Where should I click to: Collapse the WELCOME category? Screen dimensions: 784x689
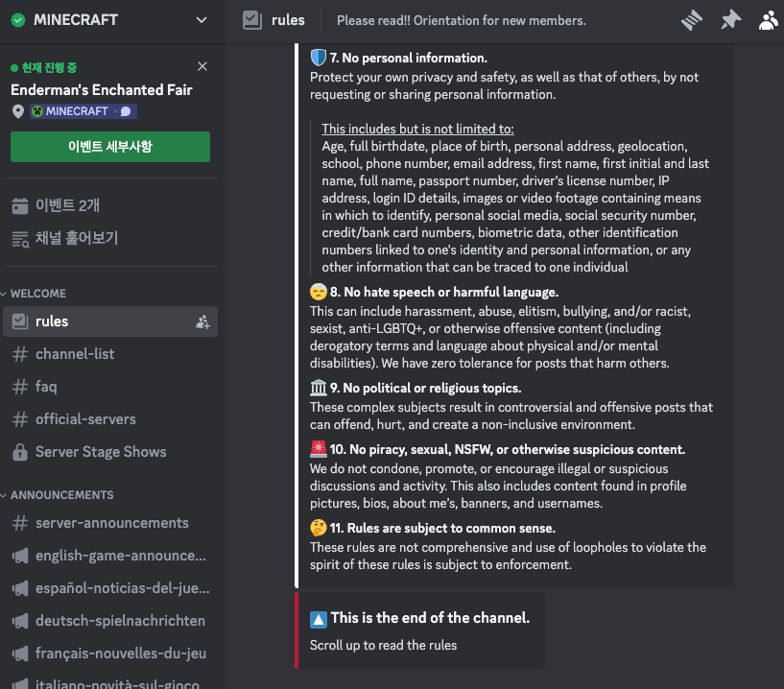[34, 294]
